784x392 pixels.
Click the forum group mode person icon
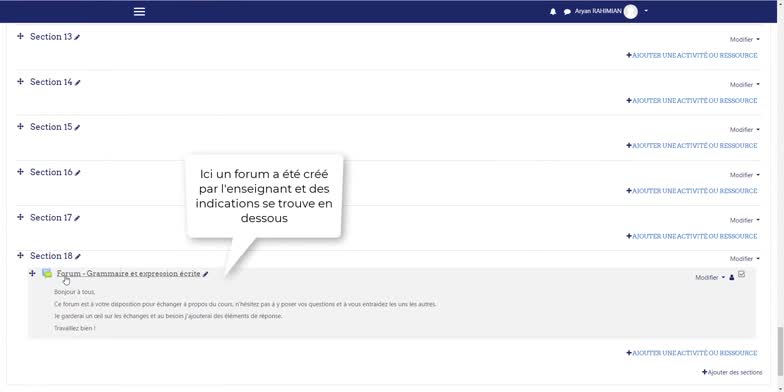[732, 278]
